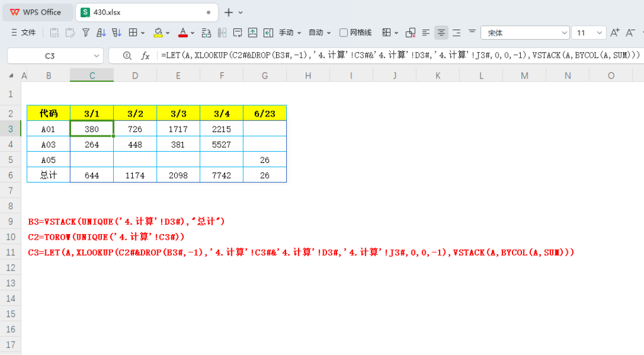Select the 总计 cell
This screenshot has width=644, height=355.
tap(48, 175)
